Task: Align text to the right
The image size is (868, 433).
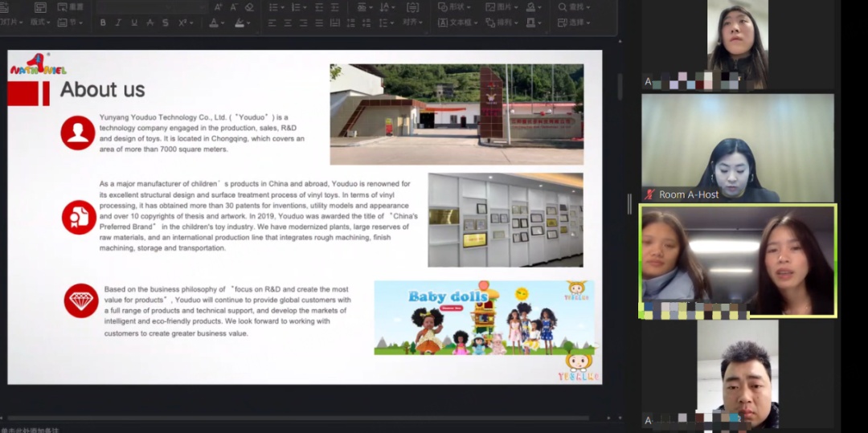Action: (303, 22)
